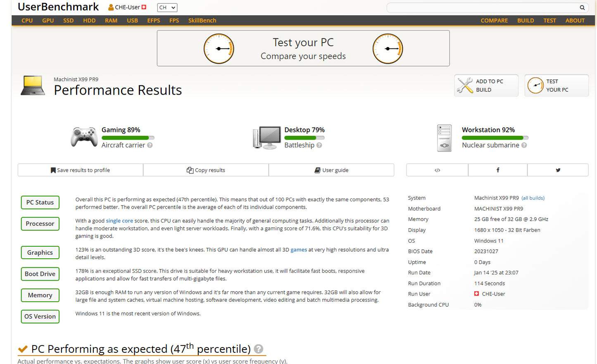Click the Desktop 79% progress bar
597x364 pixels.
click(304, 138)
